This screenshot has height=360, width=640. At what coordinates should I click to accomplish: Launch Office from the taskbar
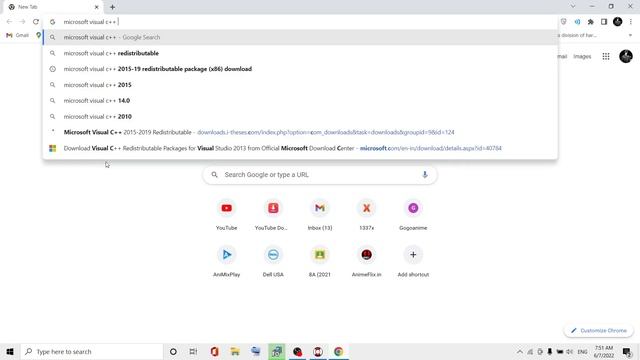[214, 351]
